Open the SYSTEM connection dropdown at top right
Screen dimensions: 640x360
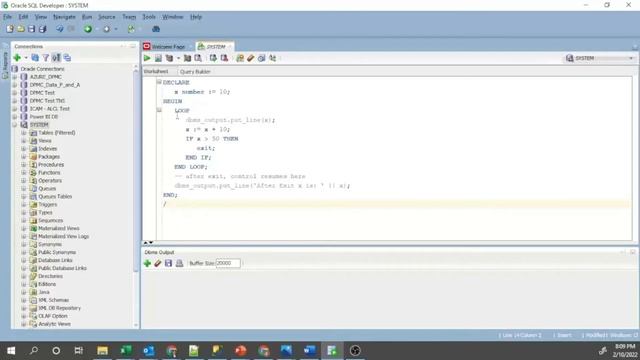[631, 58]
